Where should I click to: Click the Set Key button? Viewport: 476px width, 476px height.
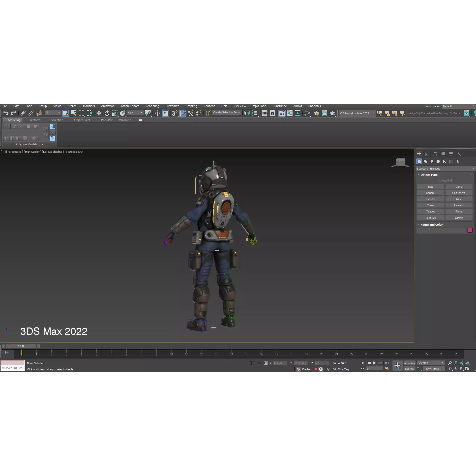pyautogui.click(x=410, y=369)
